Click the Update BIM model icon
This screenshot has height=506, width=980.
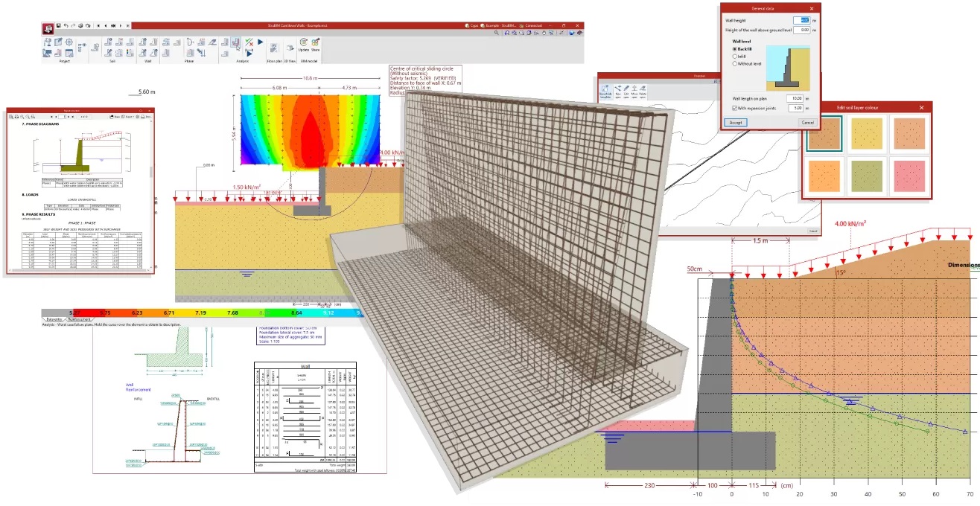(303, 43)
